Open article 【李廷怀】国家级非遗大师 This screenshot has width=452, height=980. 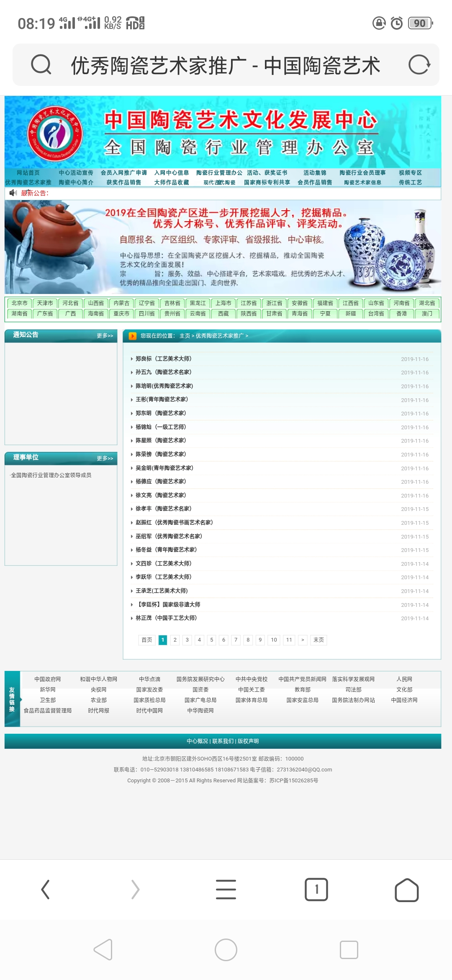pos(168,605)
